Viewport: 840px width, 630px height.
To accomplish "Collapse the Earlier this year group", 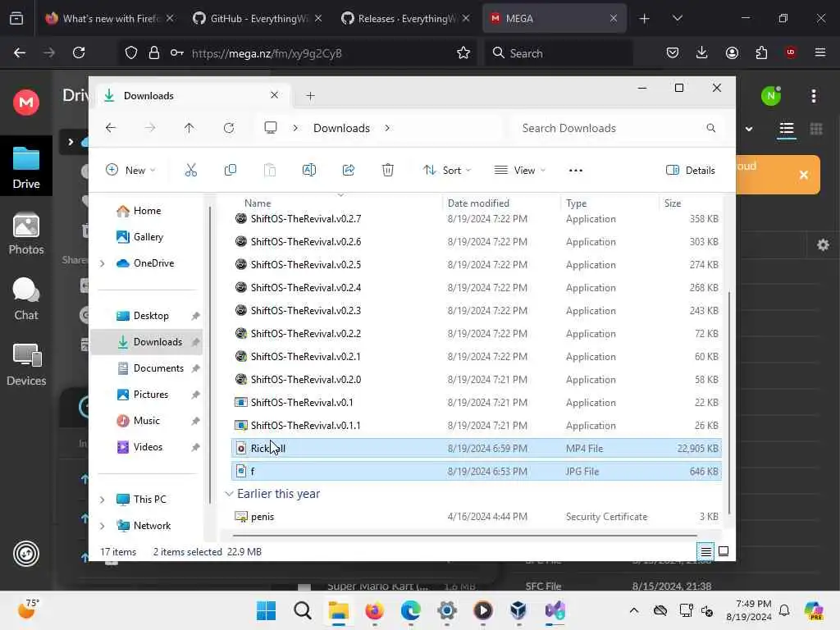I will [230, 493].
